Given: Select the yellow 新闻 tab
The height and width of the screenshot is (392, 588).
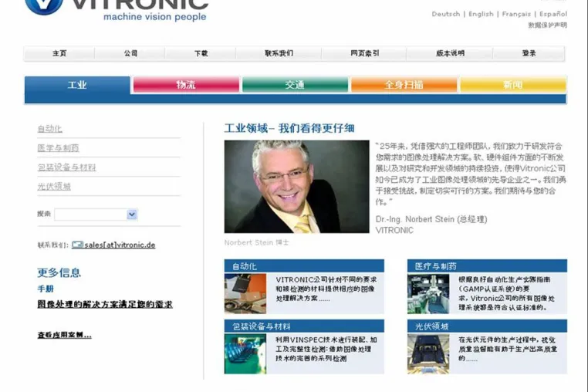Looking at the screenshot, I should pos(513,85).
